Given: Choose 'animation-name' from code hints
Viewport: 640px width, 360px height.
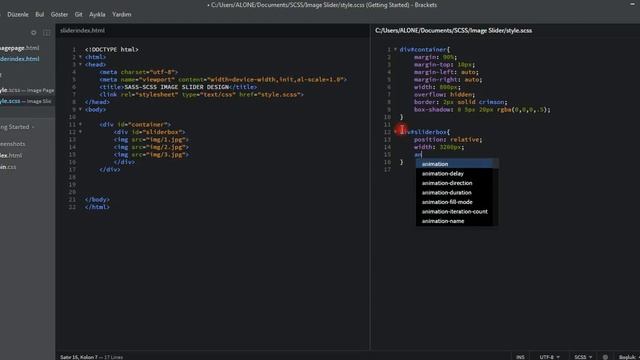Looking at the screenshot, I should coord(454,221).
